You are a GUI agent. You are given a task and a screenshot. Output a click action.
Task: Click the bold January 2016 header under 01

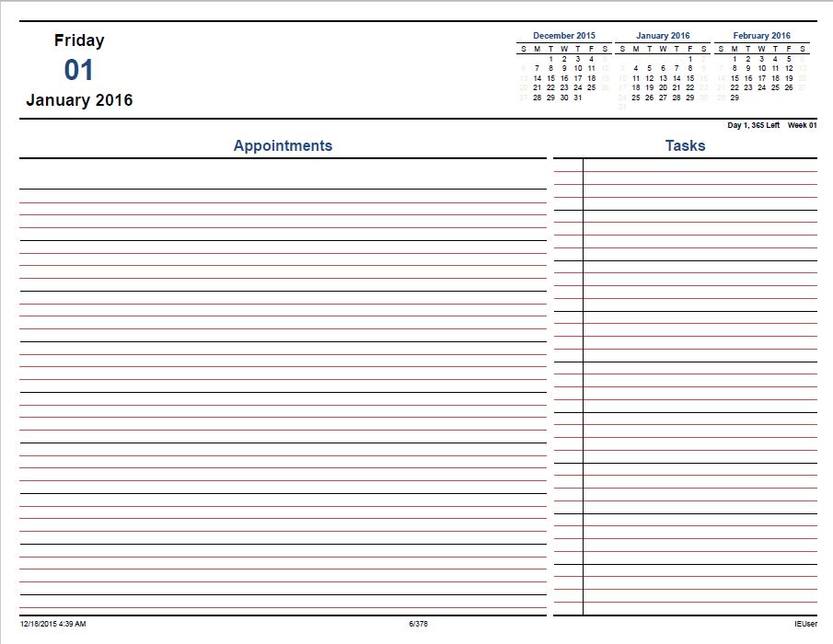pyautogui.click(x=79, y=99)
